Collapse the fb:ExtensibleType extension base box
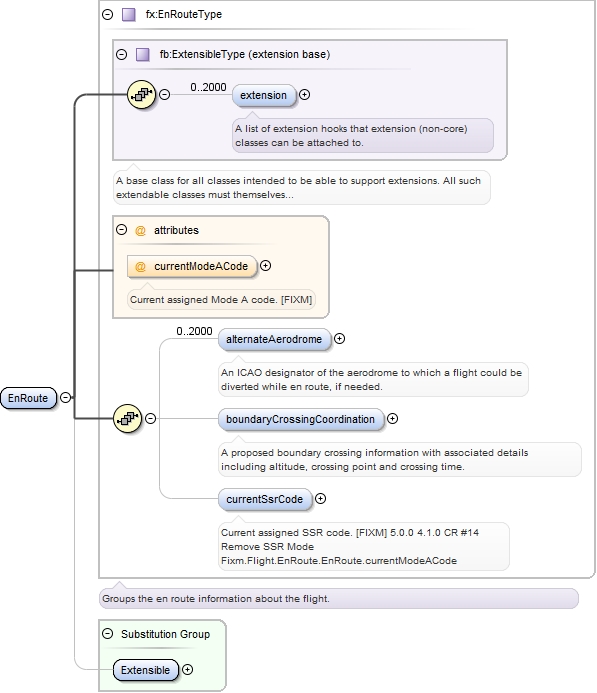Viewport: 597px width, 693px height. click(x=122, y=54)
